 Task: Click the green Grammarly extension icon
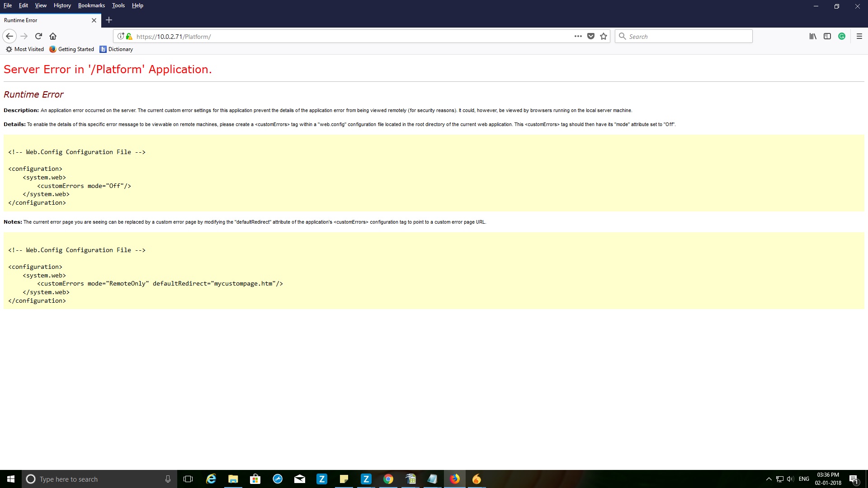click(842, 36)
